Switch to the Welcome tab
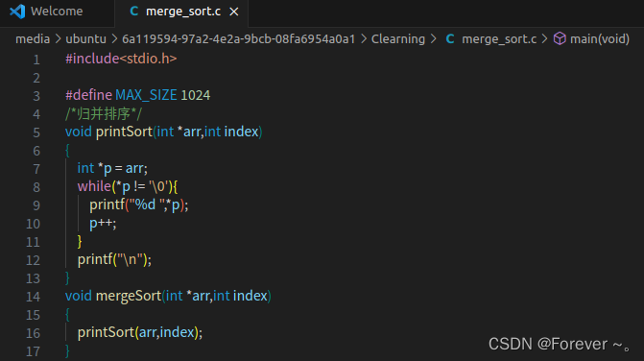 [57, 12]
